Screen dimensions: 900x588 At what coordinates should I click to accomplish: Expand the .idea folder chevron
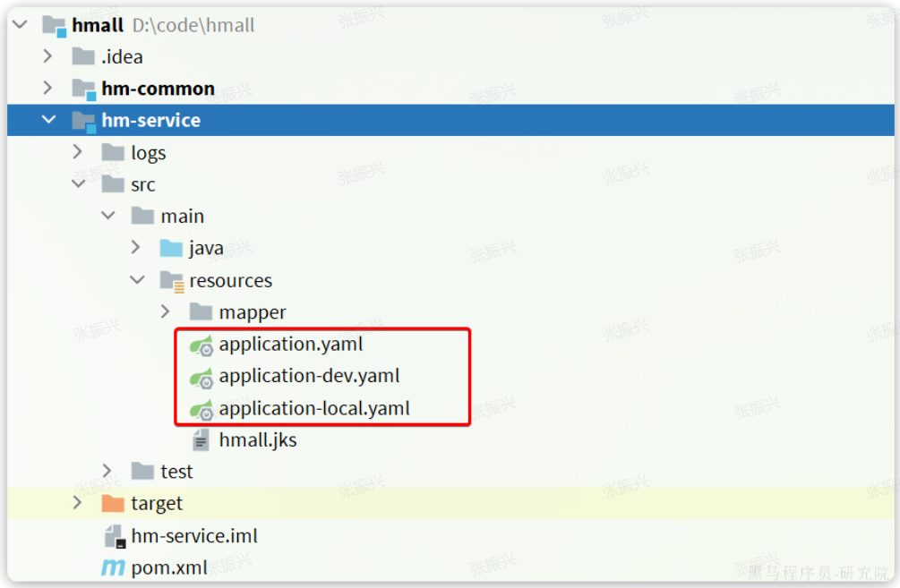pyautogui.click(x=48, y=56)
